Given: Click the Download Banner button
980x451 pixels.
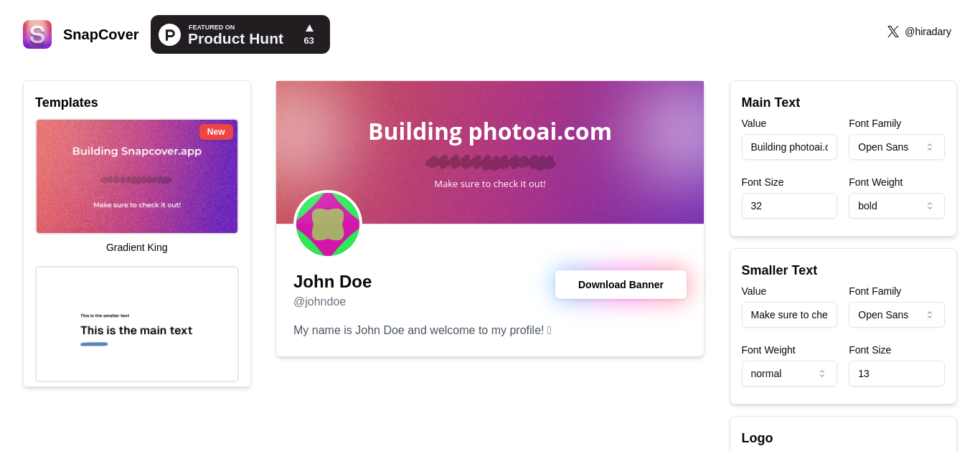Looking at the screenshot, I should coord(621,285).
